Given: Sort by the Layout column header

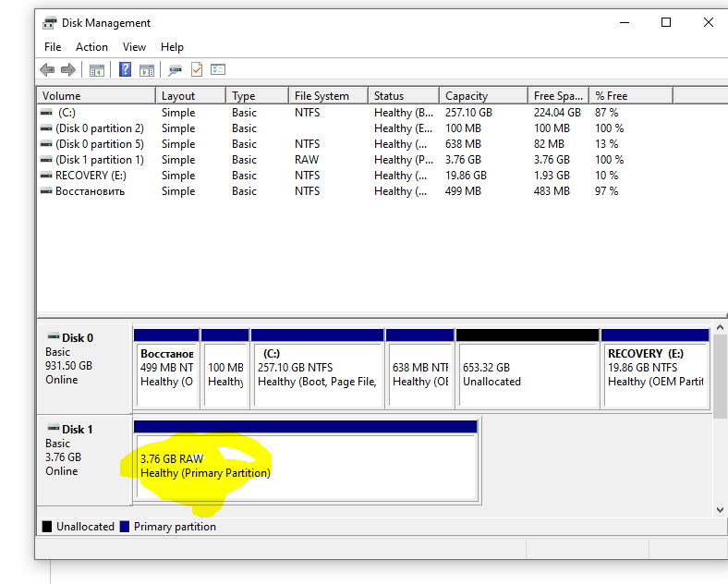Looking at the screenshot, I should [x=191, y=95].
